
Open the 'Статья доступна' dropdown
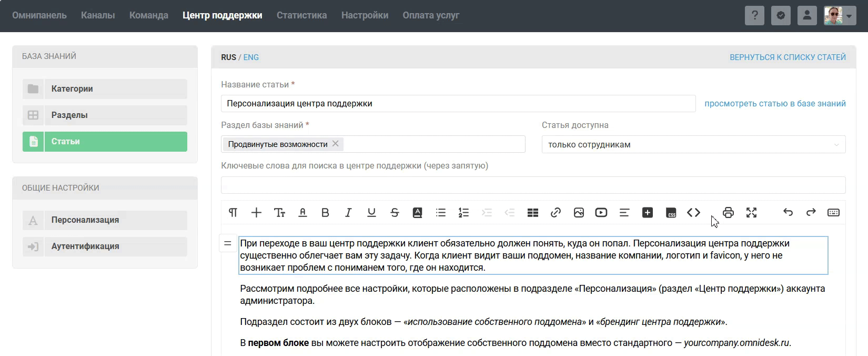point(693,144)
